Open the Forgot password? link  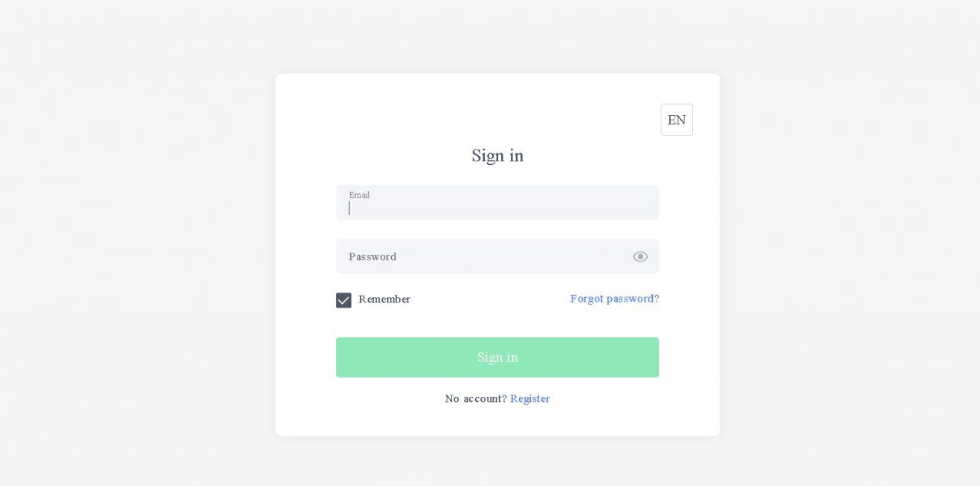(614, 299)
